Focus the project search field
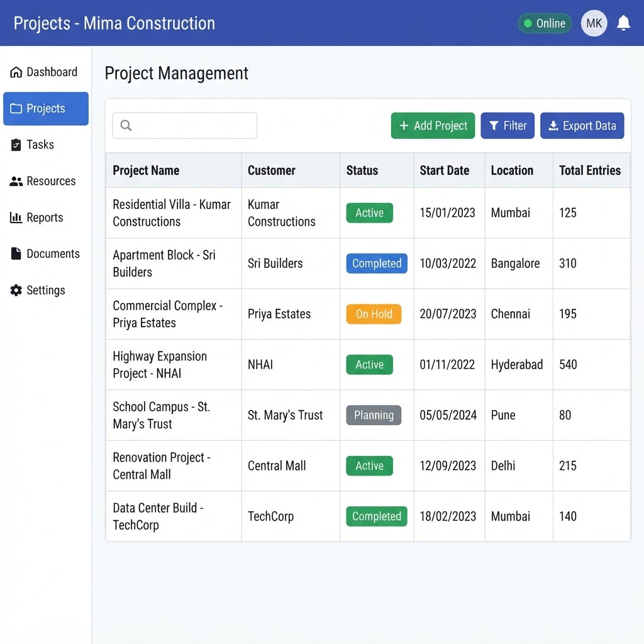This screenshot has width=644, height=644. (185, 126)
